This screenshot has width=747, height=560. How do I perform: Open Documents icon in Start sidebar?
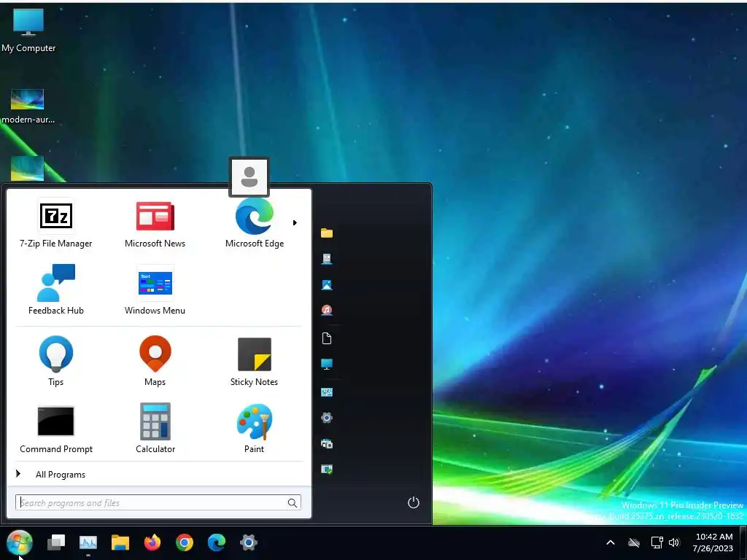point(327,259)
